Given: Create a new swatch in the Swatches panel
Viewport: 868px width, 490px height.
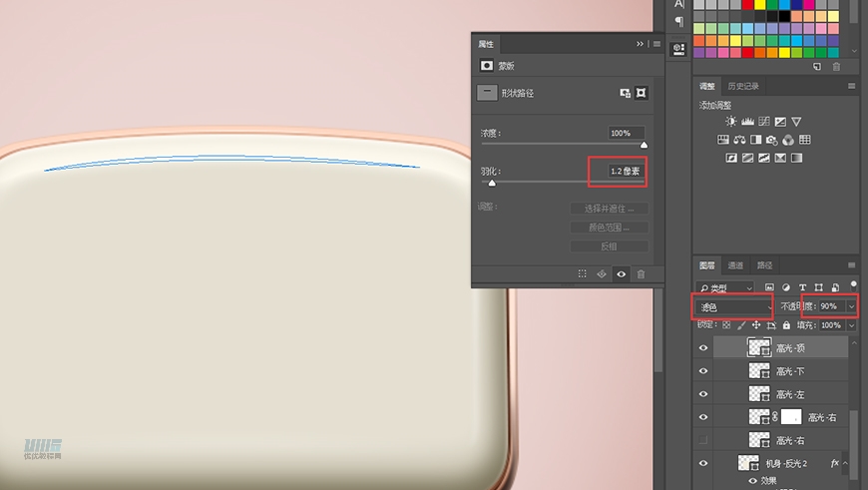Looking at the screenshot, I should pos(817,67).
